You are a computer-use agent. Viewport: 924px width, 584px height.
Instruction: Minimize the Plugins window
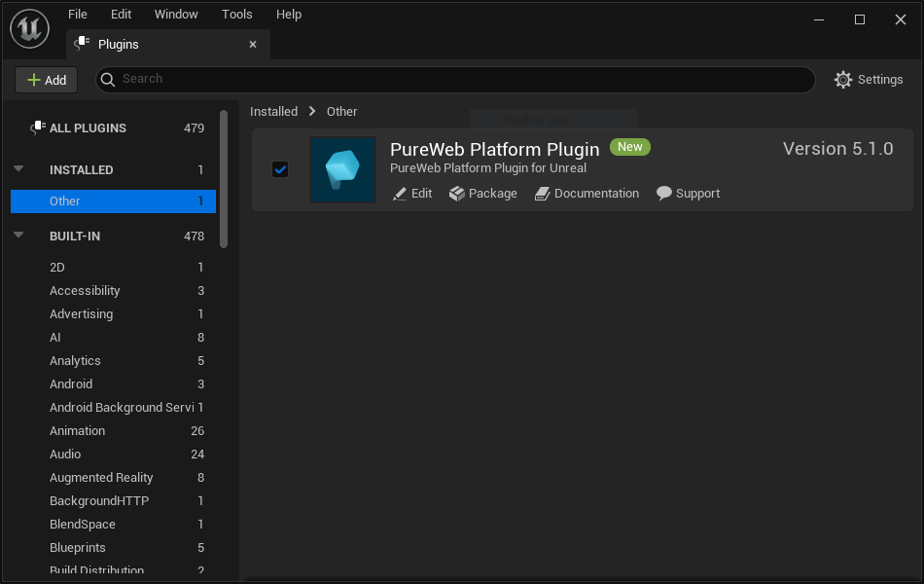pos(819,19)
